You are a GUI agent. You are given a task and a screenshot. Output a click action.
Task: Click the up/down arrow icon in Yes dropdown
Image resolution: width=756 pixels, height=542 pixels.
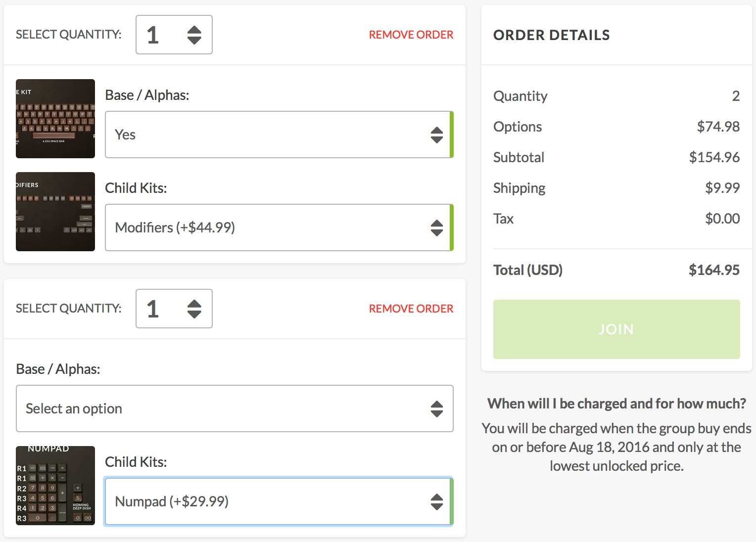436,135
